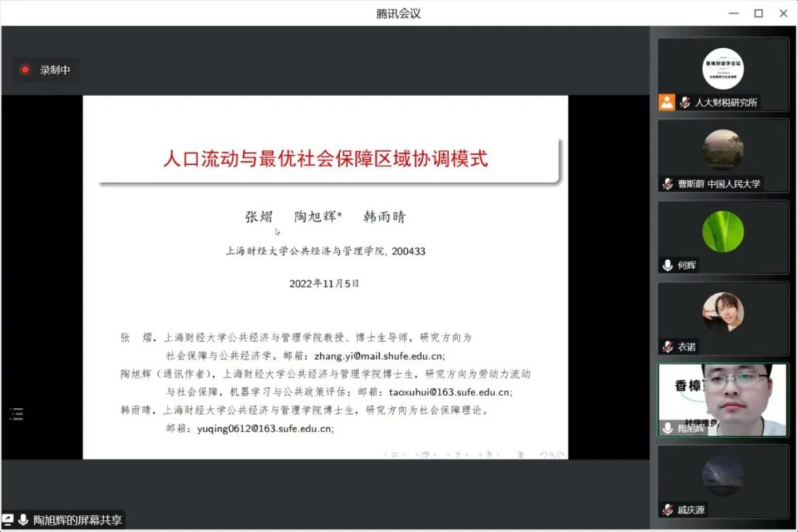Select 陶旭辉's live video tile
798x532 pixels.
tap(723, 399)
